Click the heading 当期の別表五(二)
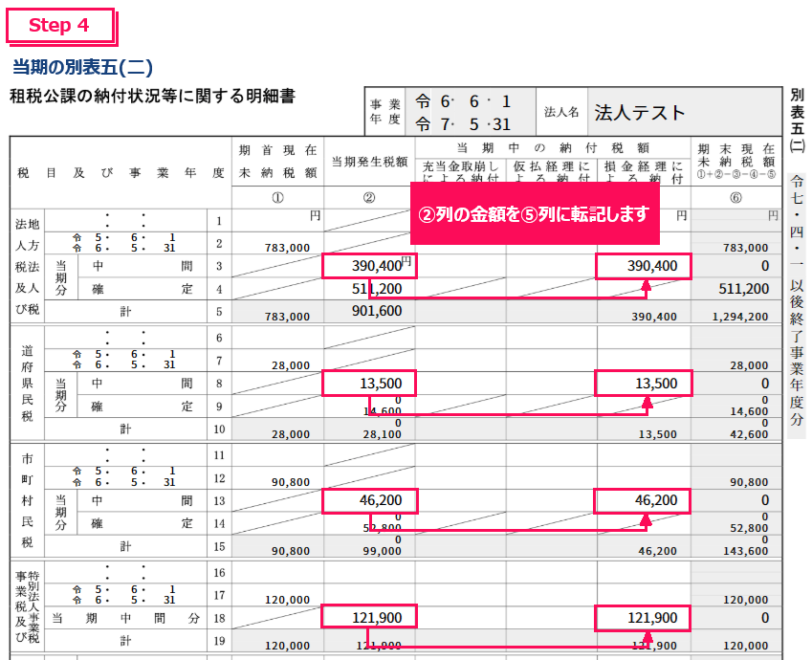The image size is (812, 660). coord(82,67)
